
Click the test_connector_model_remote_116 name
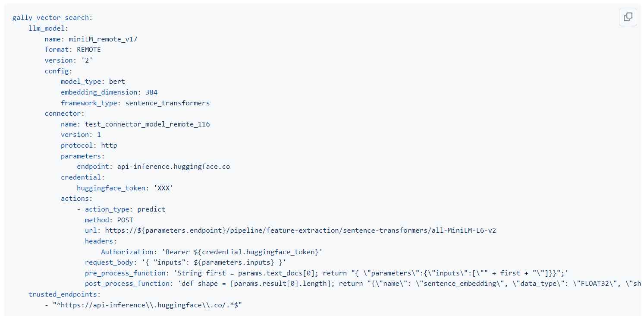tap(147, 124)
